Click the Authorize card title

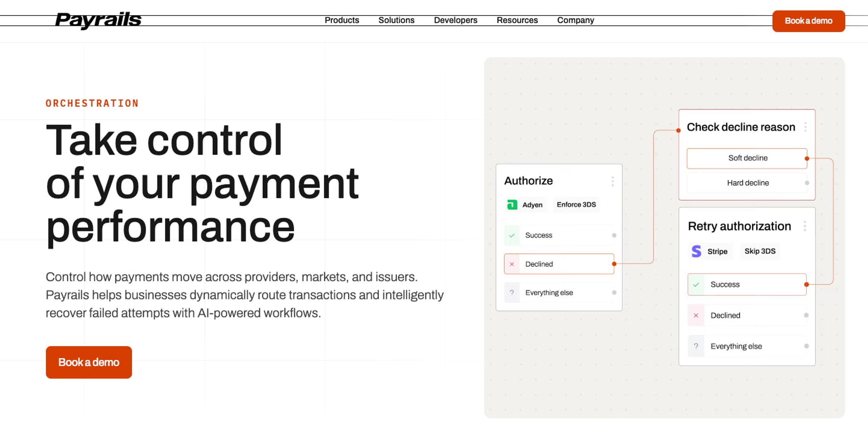pos(528,181)
